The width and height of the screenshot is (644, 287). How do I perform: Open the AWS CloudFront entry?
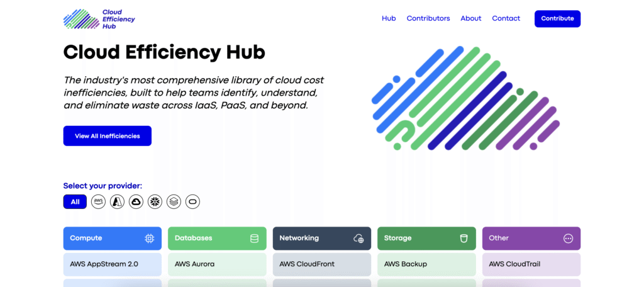pos(322,264)
